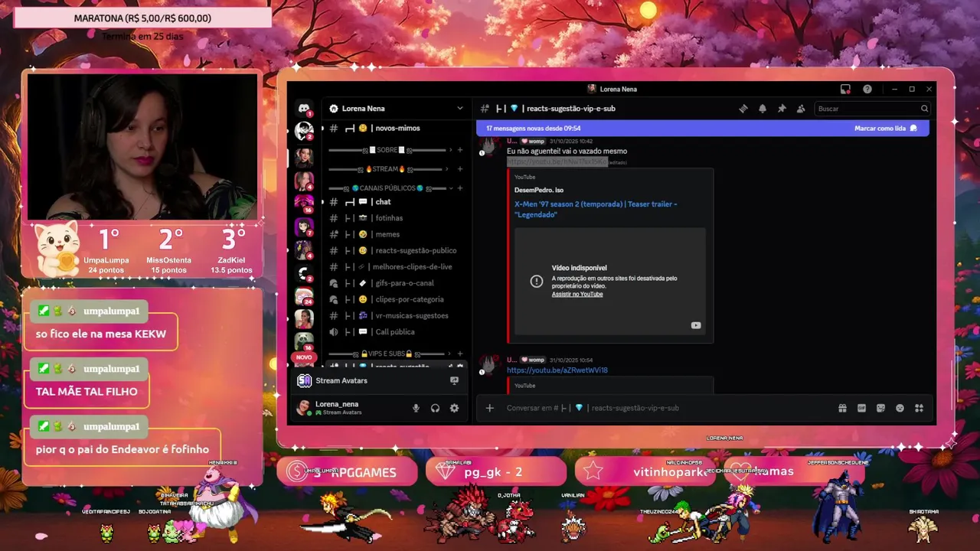Click search magnifier icon in Buscar field
This screenshot has width=980, height=551.
click(x=924, y=109)
